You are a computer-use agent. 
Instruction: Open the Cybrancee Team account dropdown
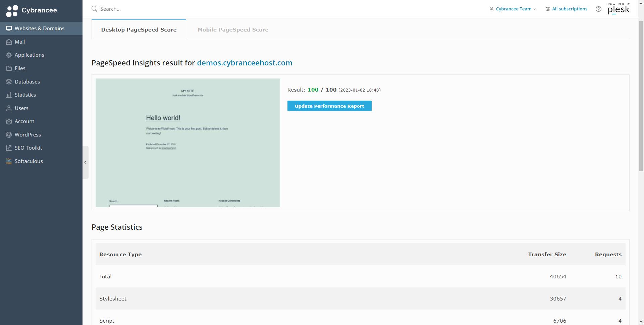coord(513,9)
